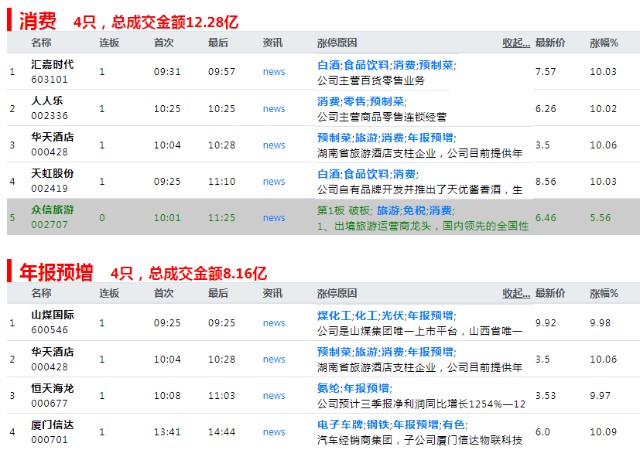640x450 pixels.
Task: Sort 年报预增 table by 涨幅% column
Action: pyautogui.click(x=604, y=293)
